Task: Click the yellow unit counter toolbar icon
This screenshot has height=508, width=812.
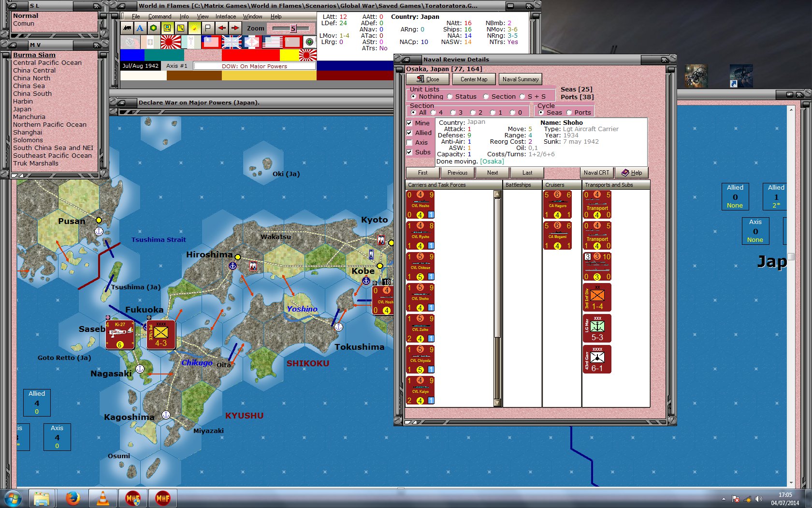Action: [167, 28]
